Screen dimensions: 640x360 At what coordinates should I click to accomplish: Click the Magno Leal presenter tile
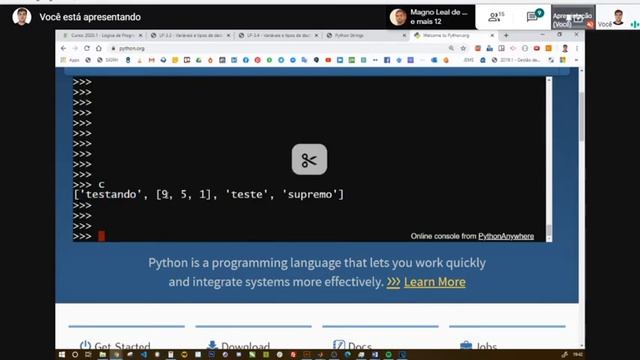tap(431, 17)
